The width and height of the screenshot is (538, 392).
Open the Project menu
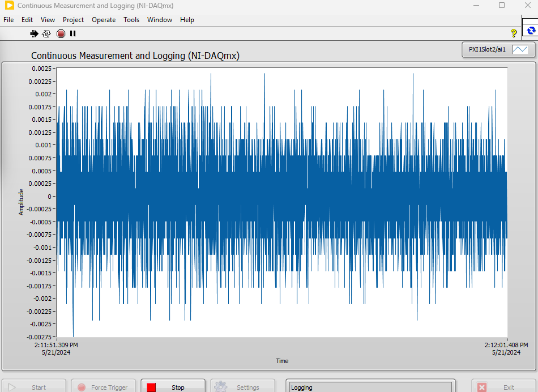click(x=73, y=20)
